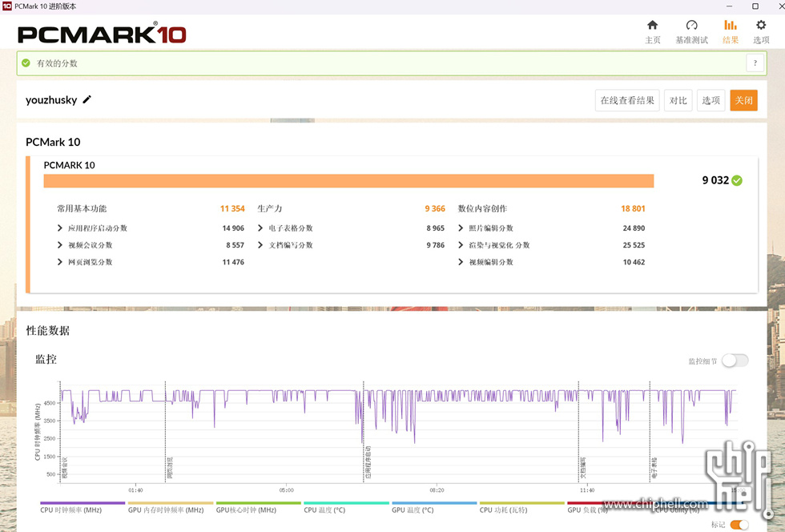This screenshot has height=532, width=785.
Task: Click the 视频会议 marker on the chart
Action: (64, 467)
